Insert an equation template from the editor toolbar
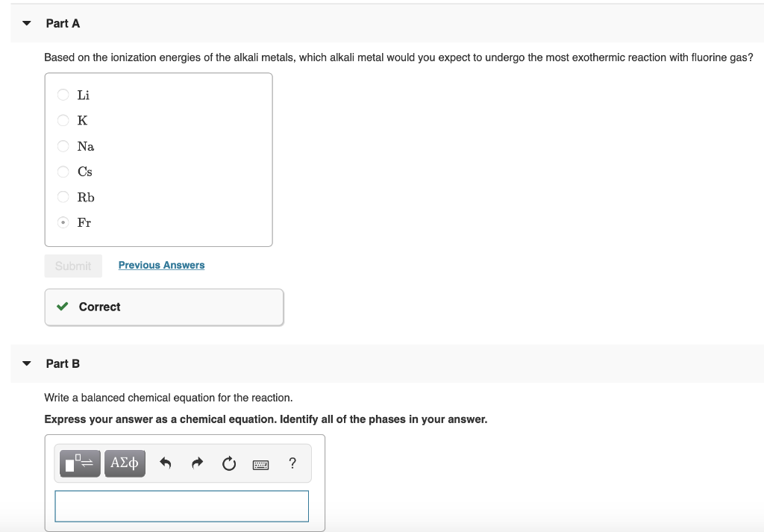This screenshot has width=764, height=532. click(x=79, y=463)
